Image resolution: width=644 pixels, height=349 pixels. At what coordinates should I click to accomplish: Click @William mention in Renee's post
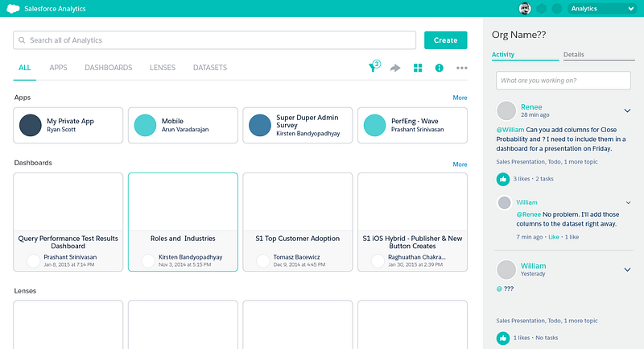(x=510, y=130)
